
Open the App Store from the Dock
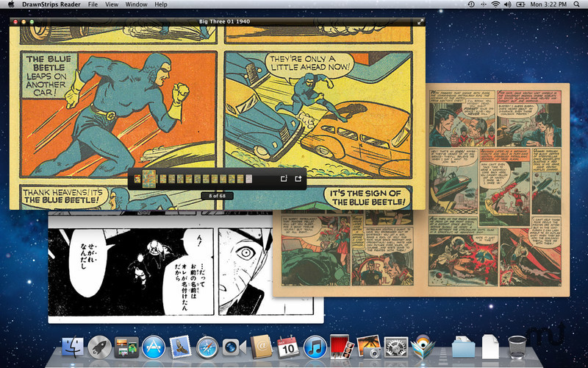pos(154,347)
